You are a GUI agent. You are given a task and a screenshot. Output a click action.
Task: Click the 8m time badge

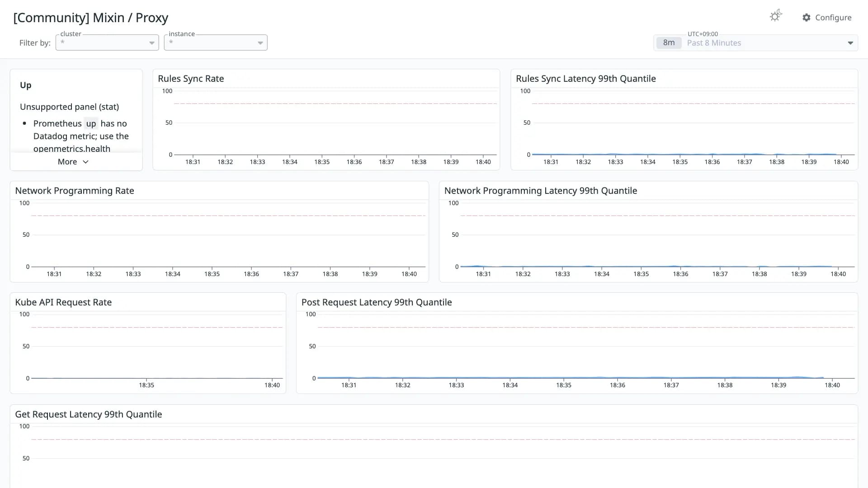pyautogui.click(x=669, y=43)
